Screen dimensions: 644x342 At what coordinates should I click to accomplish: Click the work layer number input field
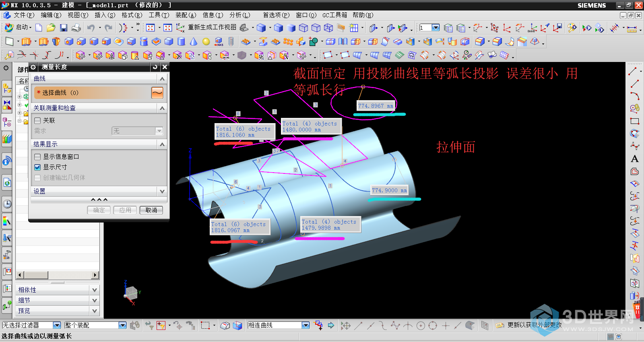pos(425,27)
